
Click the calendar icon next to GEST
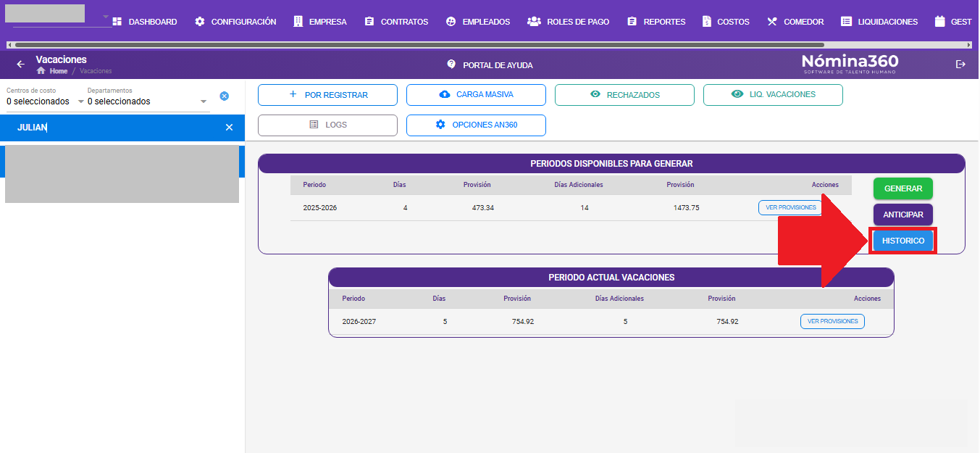tap(940, 22)
